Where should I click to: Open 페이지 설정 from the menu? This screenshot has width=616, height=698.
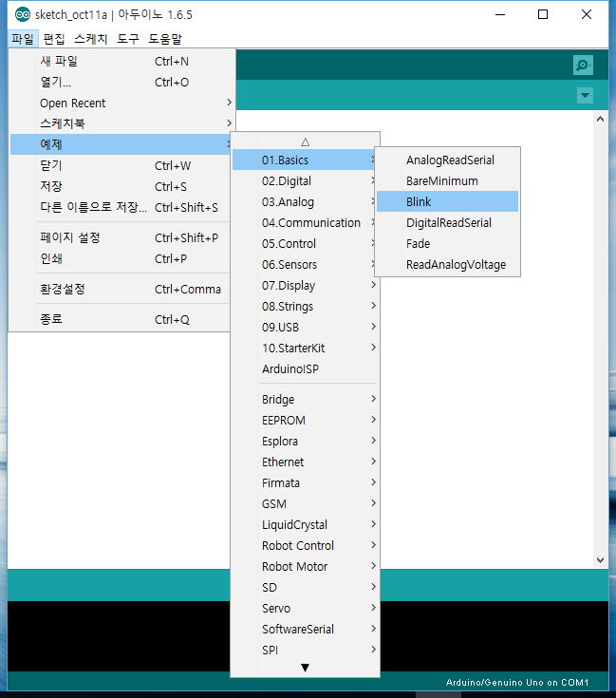[x=121, y=237]
